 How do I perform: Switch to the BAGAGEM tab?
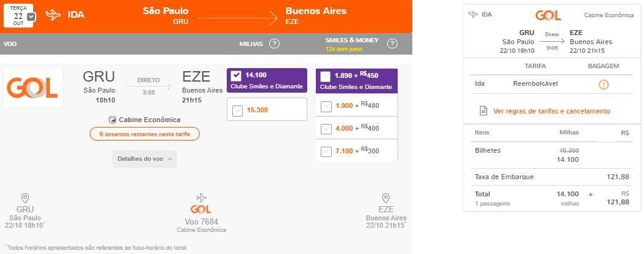pos(603,66)
